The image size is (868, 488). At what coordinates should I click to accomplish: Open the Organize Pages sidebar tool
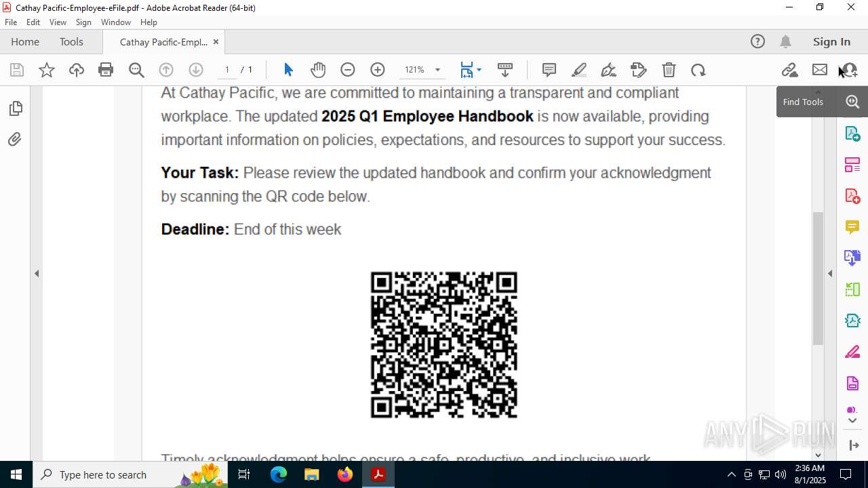(852, 165)
